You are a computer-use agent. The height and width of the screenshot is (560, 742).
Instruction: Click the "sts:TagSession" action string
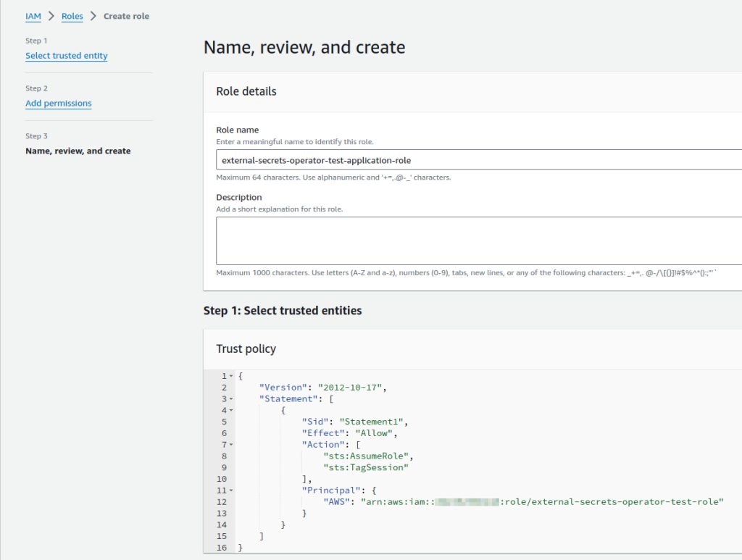[x=366, y=467]
